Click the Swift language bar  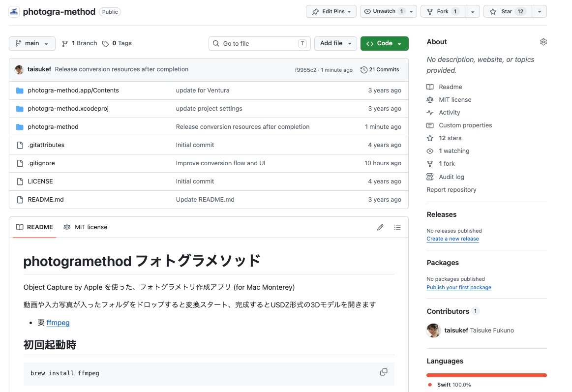pos(486,375)
